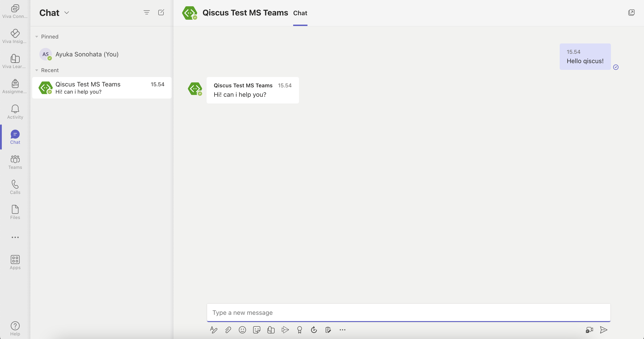Record a video clip

click(x=589, y=330)
